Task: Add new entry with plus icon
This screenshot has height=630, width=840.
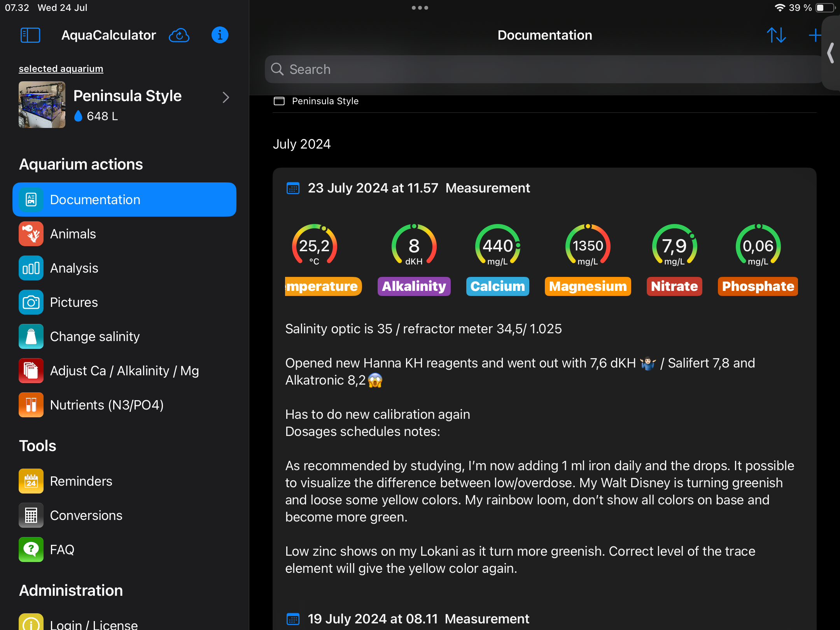Action: pos(815,35)
